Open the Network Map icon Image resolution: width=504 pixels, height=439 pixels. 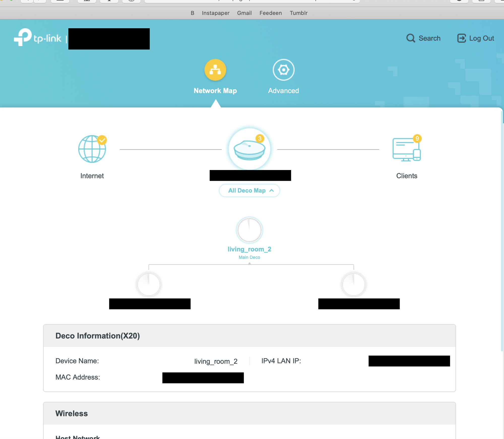click(215, 70)
